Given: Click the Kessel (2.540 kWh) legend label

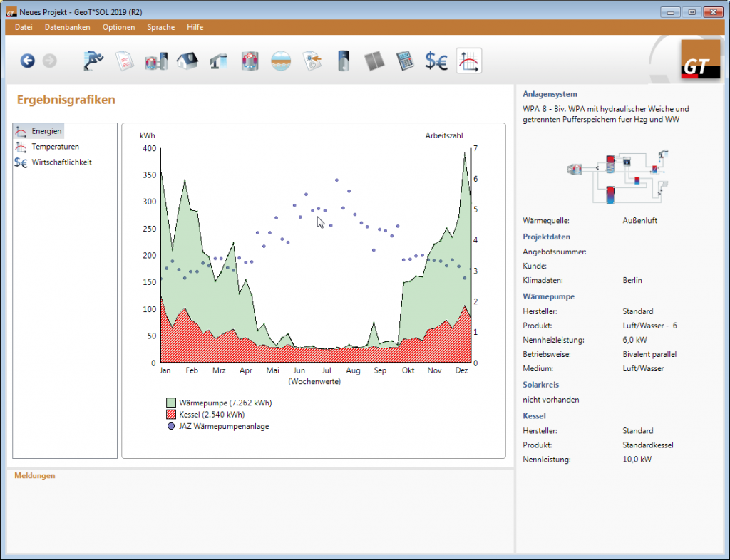Looking at the screenshot, I should tap(212, 415).
